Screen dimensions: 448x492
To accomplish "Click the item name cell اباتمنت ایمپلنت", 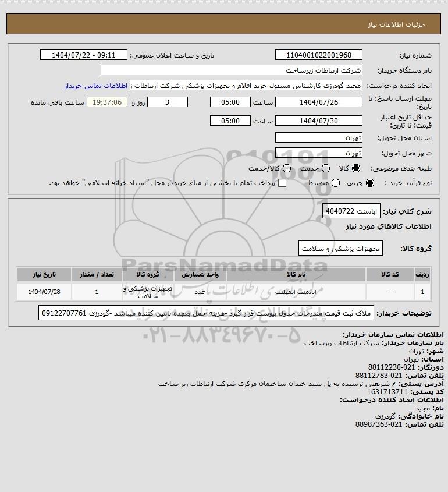I will pyautogui.click(x=296, y=292).
